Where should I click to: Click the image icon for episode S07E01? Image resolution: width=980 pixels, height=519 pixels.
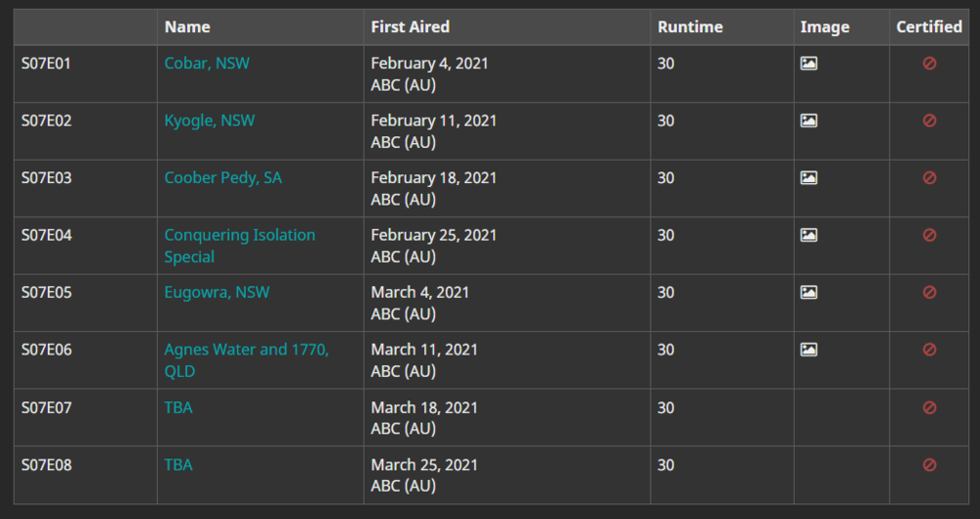coord(808,63)
